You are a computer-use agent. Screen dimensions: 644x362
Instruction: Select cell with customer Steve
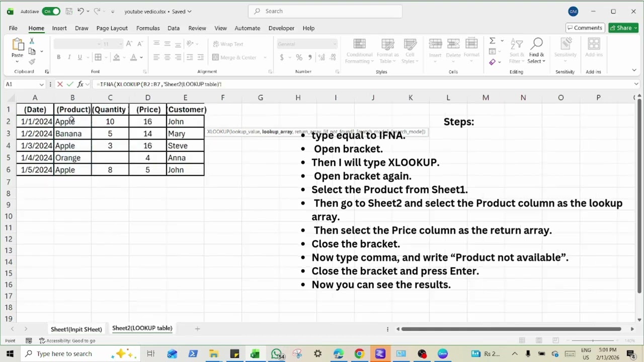click(x=185, y=146)
